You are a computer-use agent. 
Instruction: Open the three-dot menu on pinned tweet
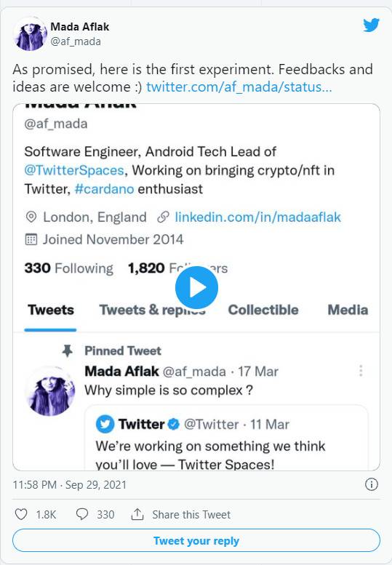[361, 371]
